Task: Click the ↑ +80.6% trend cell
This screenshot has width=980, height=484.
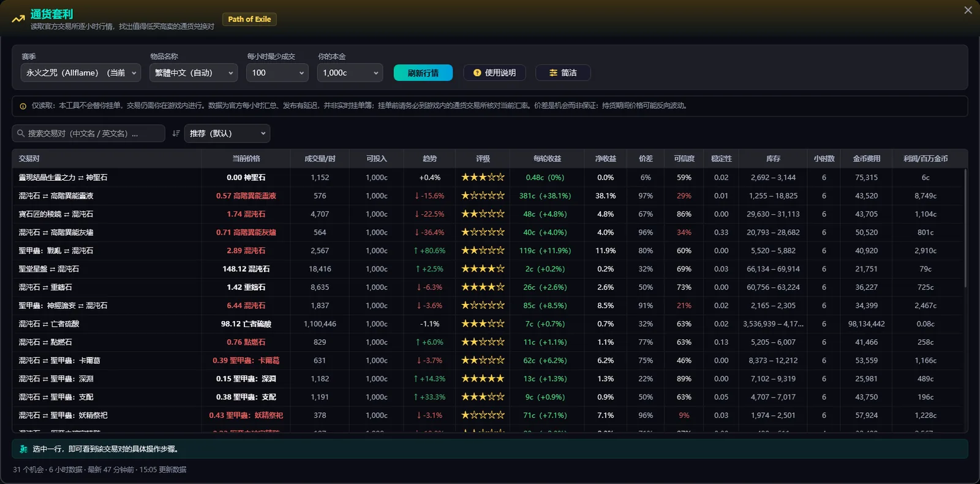Action: coord(429,251)
